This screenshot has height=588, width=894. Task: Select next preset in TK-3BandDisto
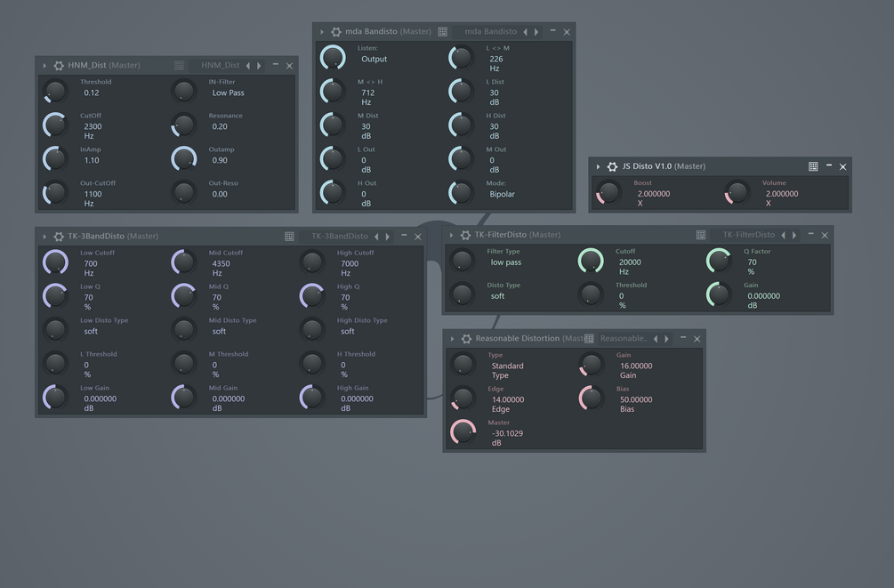(387, 236)
